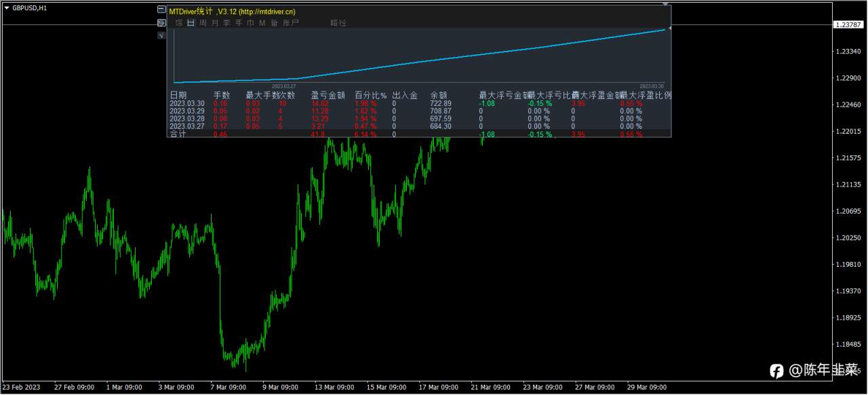
Task: Open the 季 quarterly tab
Action: click(x=226, y=23)
